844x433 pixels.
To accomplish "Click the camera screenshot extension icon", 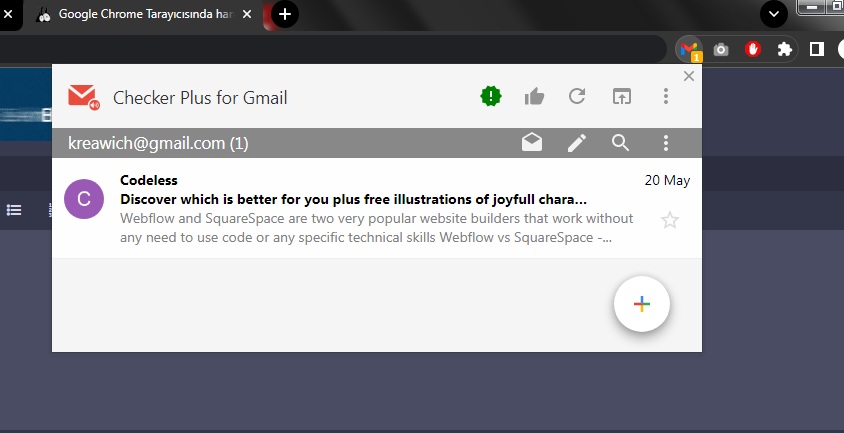I will click(721, 50).
